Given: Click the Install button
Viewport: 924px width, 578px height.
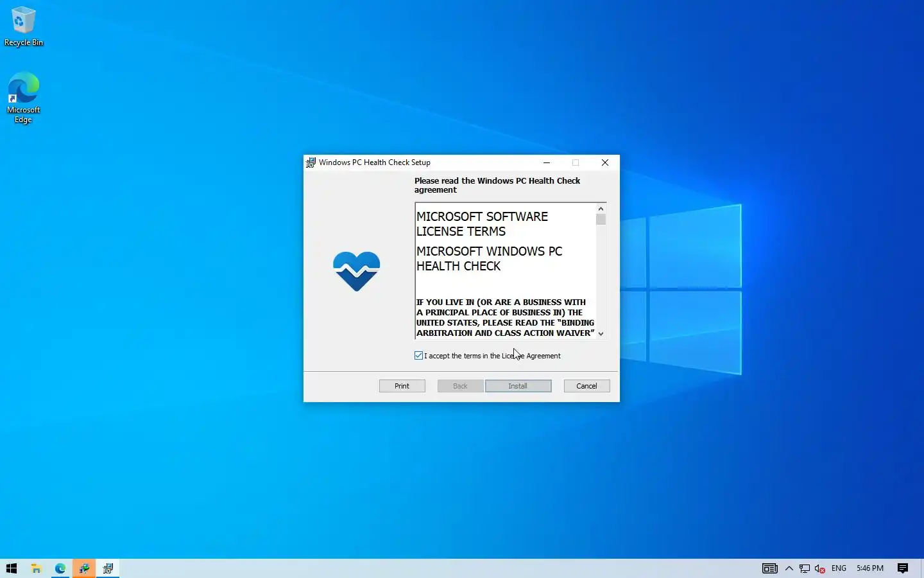Looking at the screenshot, I should 518,386.
